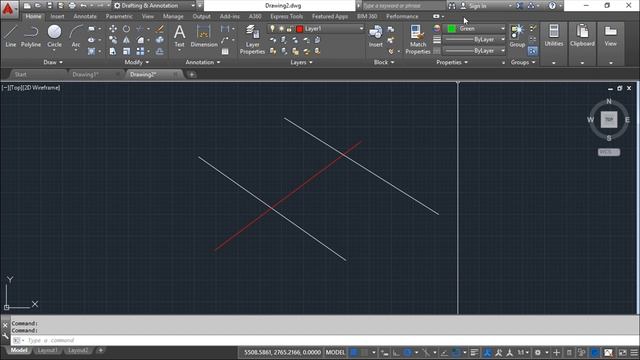Click the red Layer1 color swatch

(300, 29)
